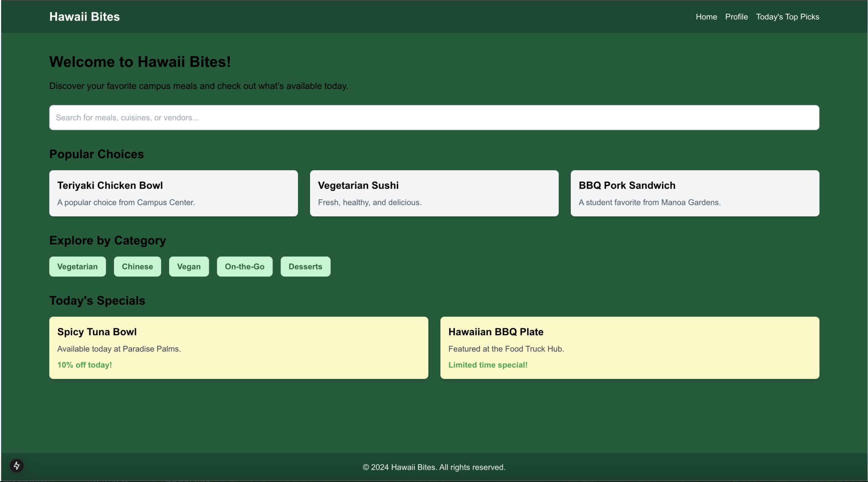The height and width of the screenshot is (482, 868).
Task: Click the 2024 Hawaii Bites footer text
Action: click(434, 467)
